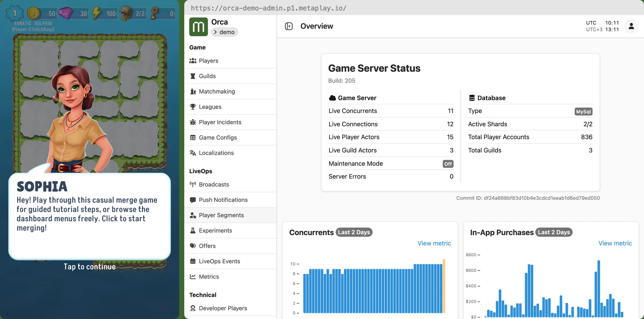Click View metric link under In-App Purchases
The height and width of the screenshot is (319, 644).
pyautogui.click(x=615, y=243)
